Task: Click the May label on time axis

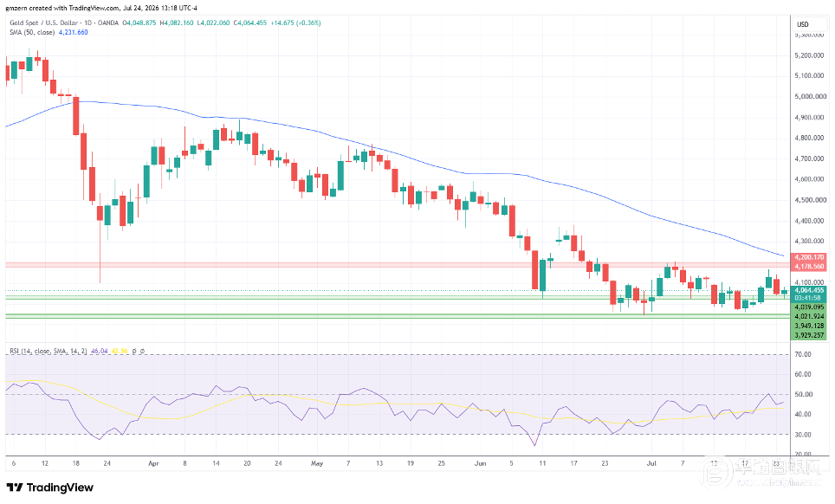Action: tap(317, 463)
